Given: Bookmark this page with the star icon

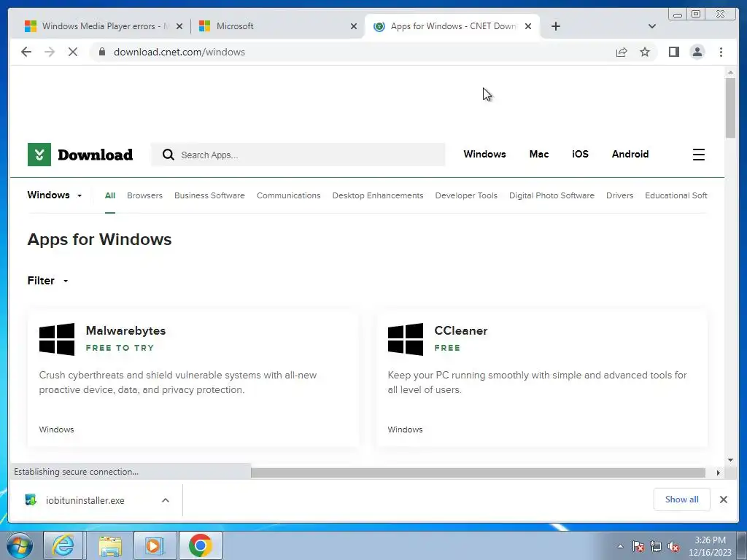Looking at the screenshot, I should tap(645, 52).
